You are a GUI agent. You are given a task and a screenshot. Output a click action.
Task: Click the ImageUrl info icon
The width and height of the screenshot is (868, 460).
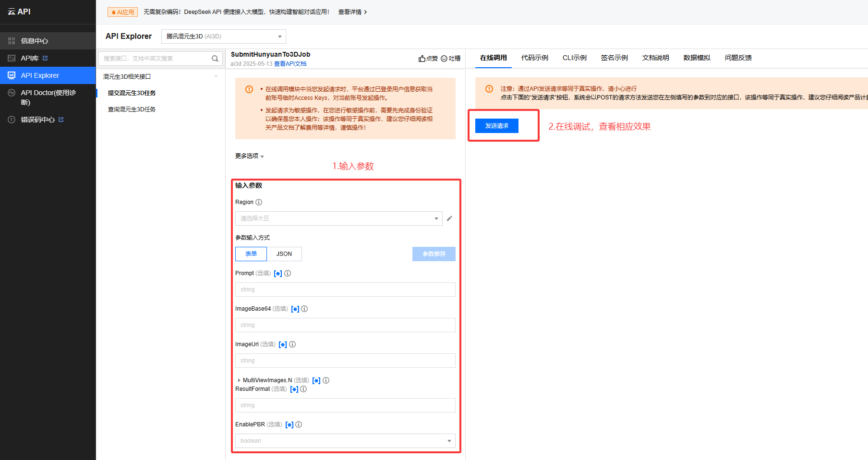[x=292, y=344]
